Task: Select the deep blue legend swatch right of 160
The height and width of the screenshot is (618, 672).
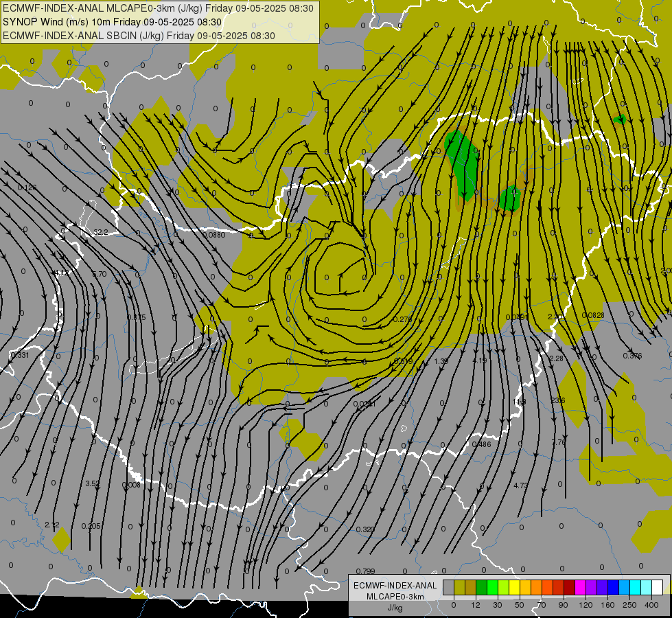Action: pyautogui.click(x=613, y=587)
